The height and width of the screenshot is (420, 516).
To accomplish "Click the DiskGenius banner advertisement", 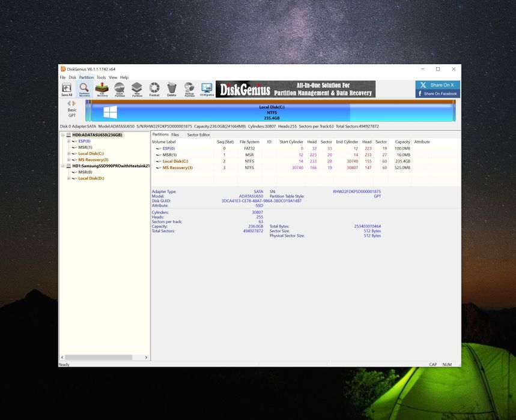I will [296, 89].
